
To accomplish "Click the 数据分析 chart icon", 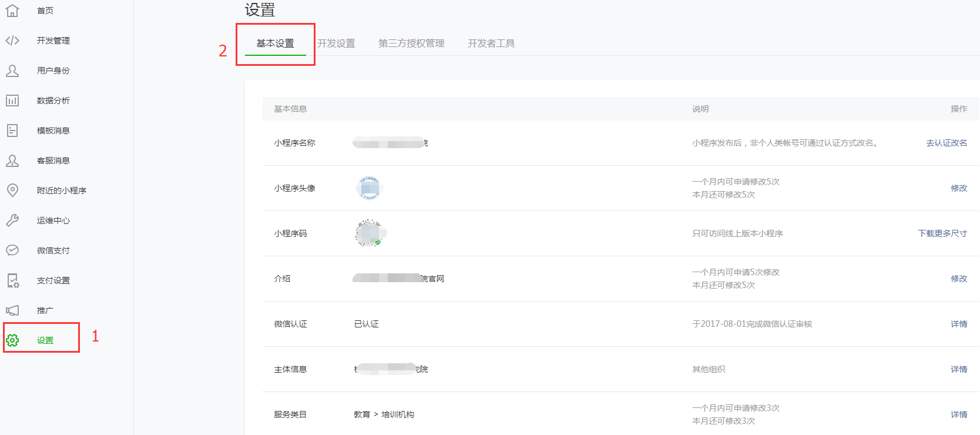I will [x=12, y=101].
